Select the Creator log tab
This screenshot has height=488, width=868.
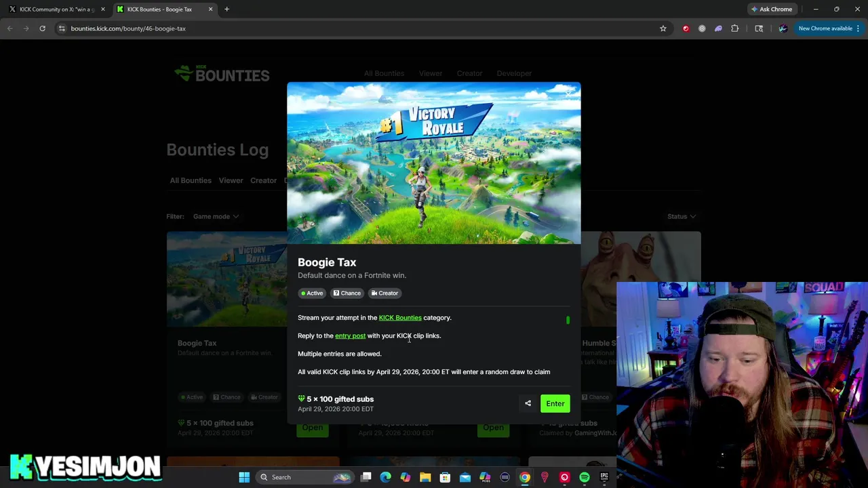pos(263,180)
